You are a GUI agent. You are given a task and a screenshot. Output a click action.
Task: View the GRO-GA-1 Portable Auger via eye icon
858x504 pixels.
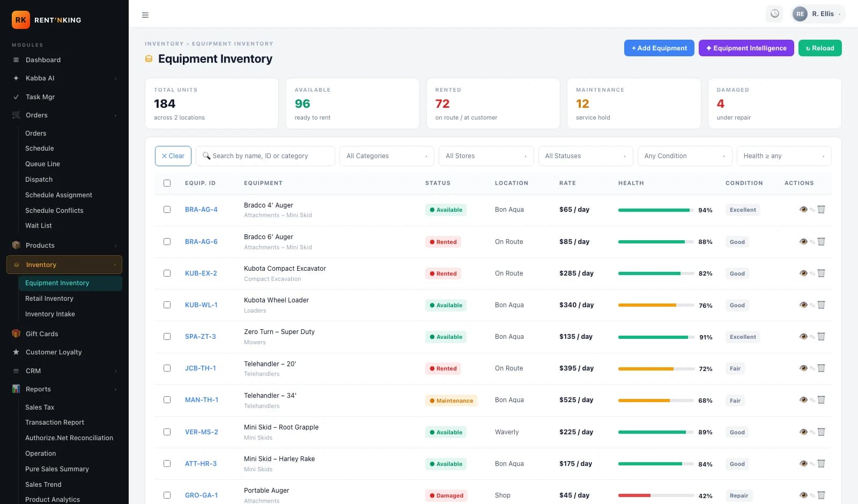(x=803, y=495)
